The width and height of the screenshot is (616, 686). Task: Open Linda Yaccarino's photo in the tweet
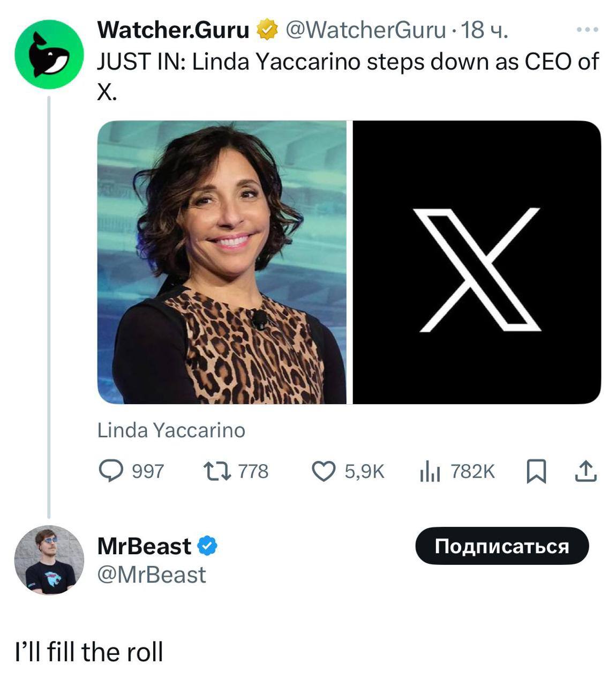coord(224,263)
